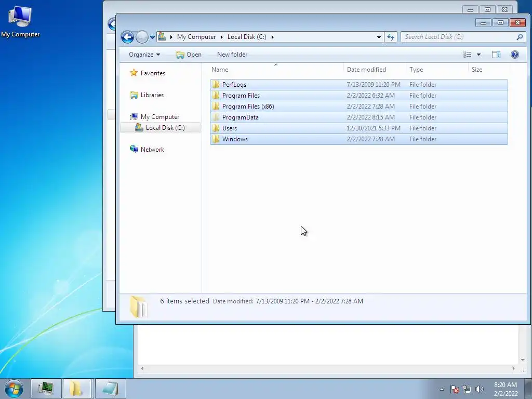The image size is (532, 399).
Task: Open the Organize menu
Action: click(144, 55)
